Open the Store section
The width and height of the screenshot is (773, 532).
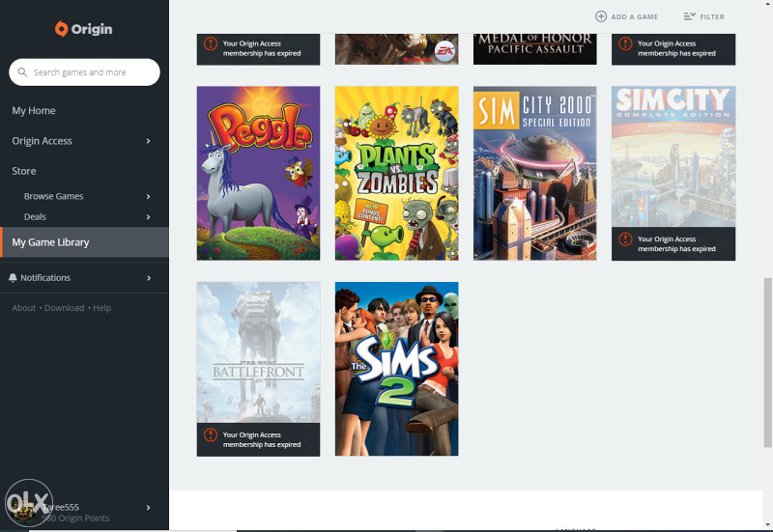point(23,171)
